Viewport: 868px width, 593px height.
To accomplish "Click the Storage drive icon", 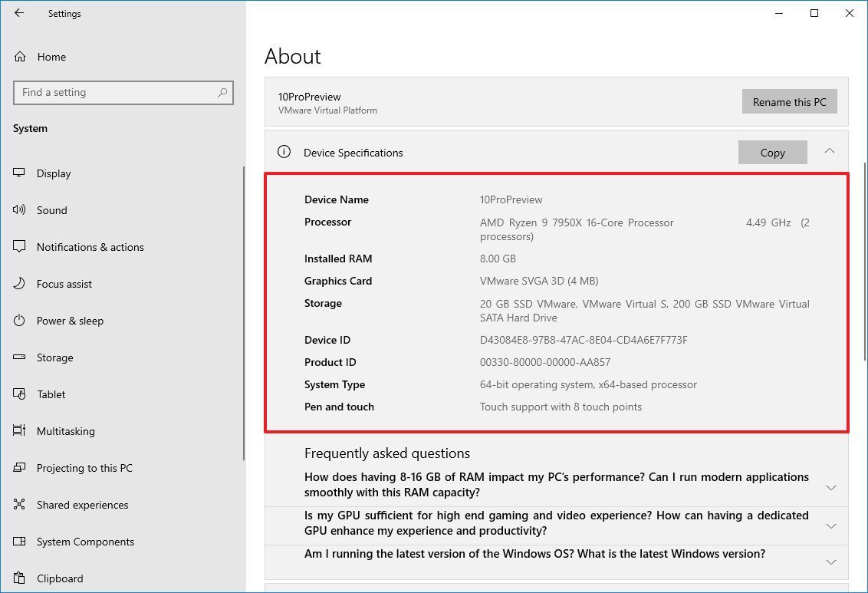I will (x=18, y=357).
